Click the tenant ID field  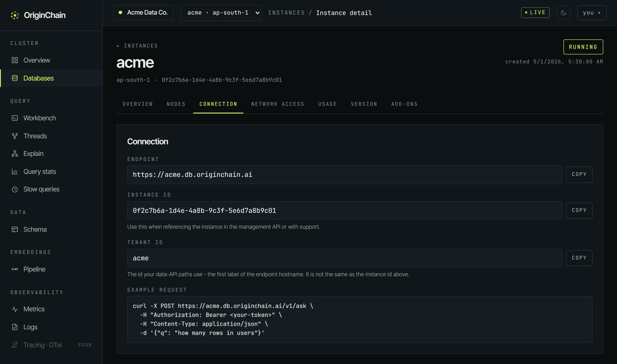(x=344, y=258)
